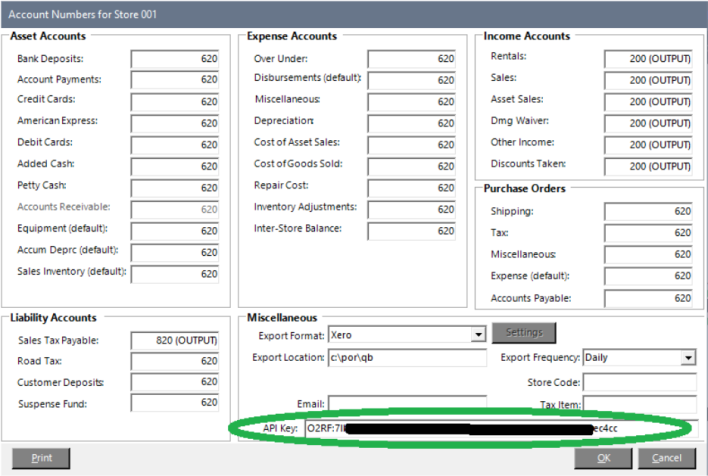Click the Settings button
The height and width of the screenshot is (476, 708).
click(524, 333)
